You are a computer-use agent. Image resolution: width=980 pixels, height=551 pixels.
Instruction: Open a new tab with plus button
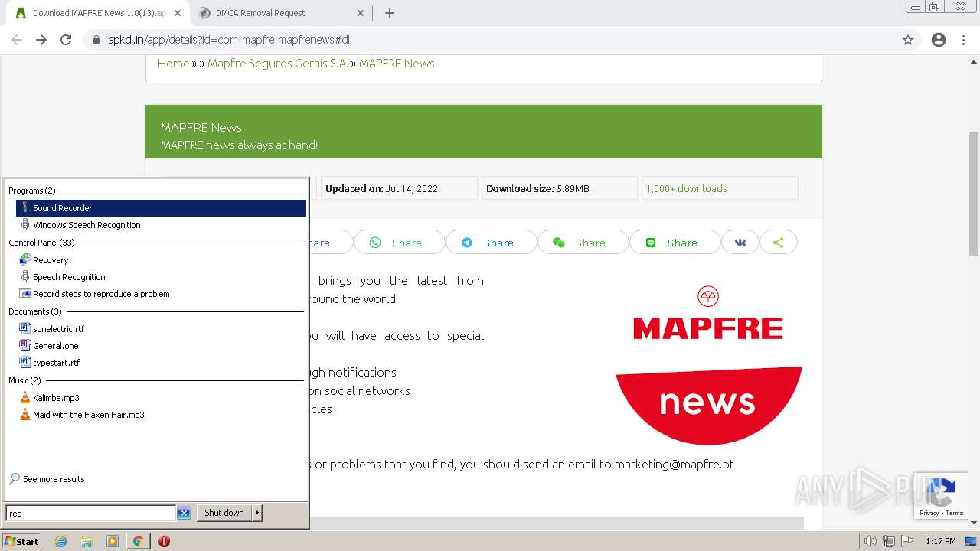[390, 13]
